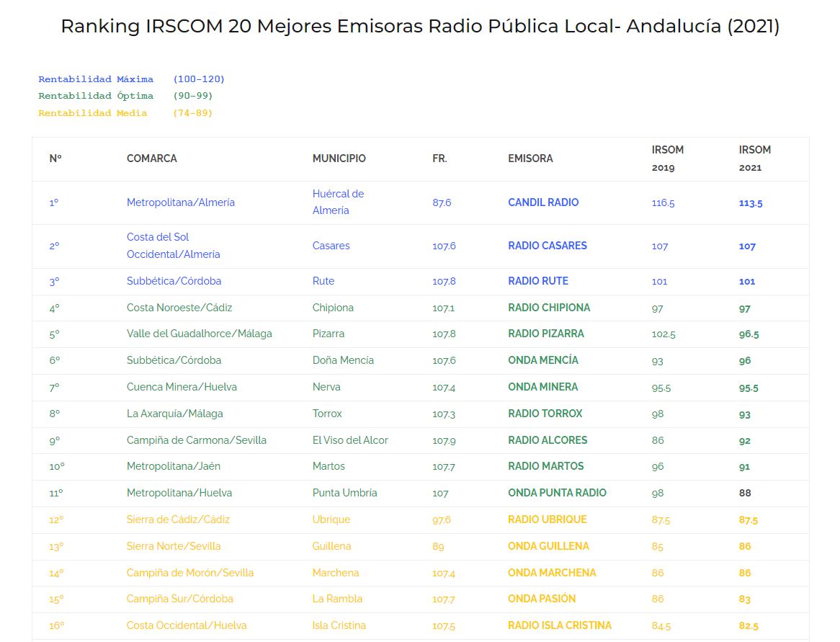Click the FR. frequency column header

click(x=439, y=159)
